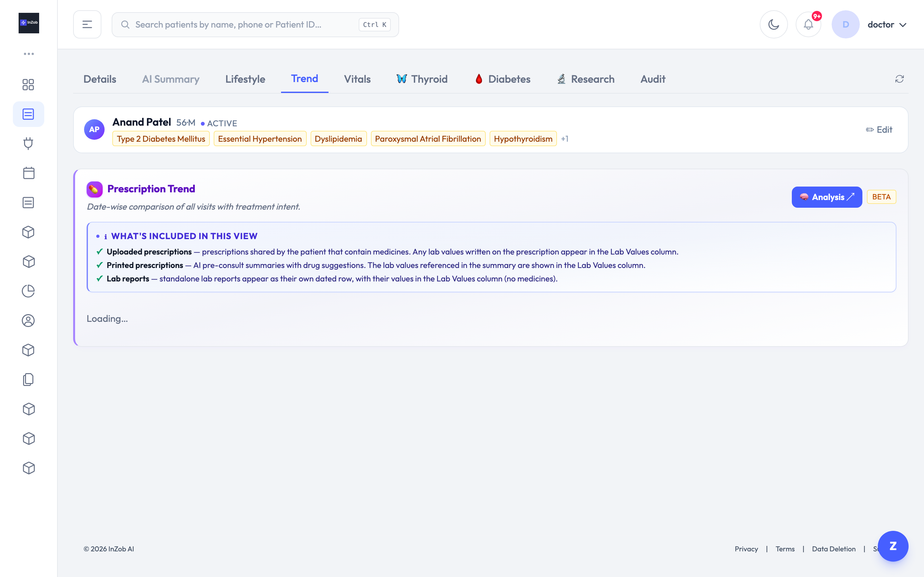The height and width of the screenshot is (577, 924).
Task: Open the Privacy footer link
Action: pyautogui.click(x=746, y=549)
